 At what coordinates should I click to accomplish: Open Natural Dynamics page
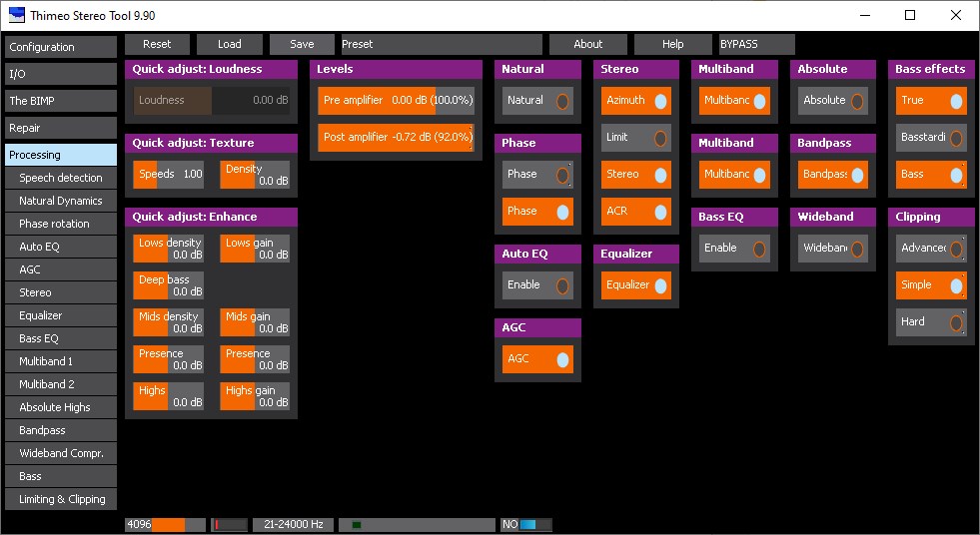(61, 201)
